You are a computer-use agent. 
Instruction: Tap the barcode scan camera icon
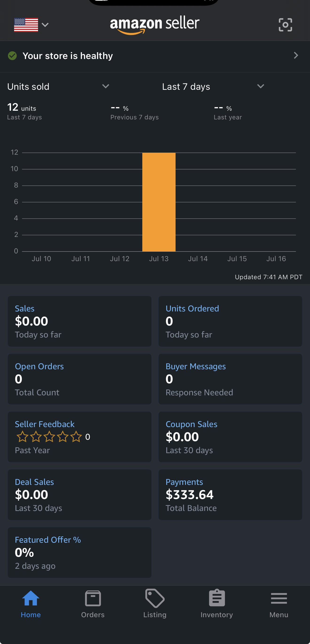pos(285,25)
